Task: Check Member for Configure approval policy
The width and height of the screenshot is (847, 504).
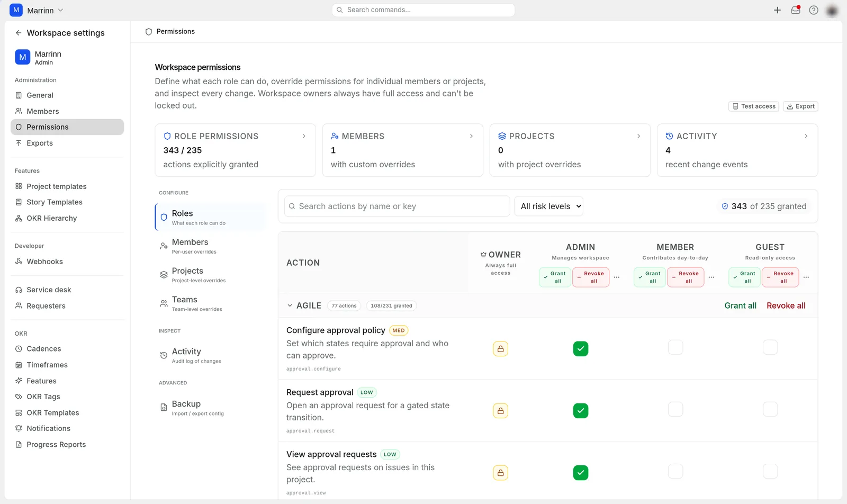Action: tap(675, 347)
